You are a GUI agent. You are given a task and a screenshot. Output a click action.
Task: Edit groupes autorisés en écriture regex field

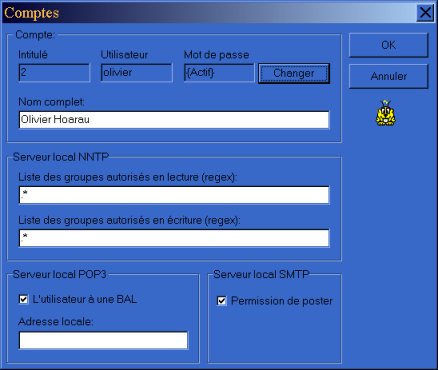click(174, 238)
